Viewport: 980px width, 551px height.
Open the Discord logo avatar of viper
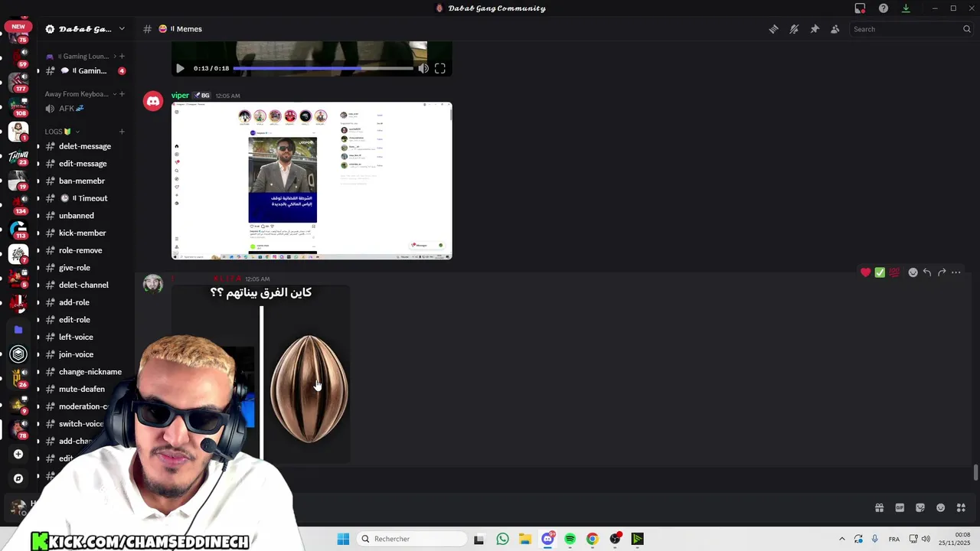153,101
